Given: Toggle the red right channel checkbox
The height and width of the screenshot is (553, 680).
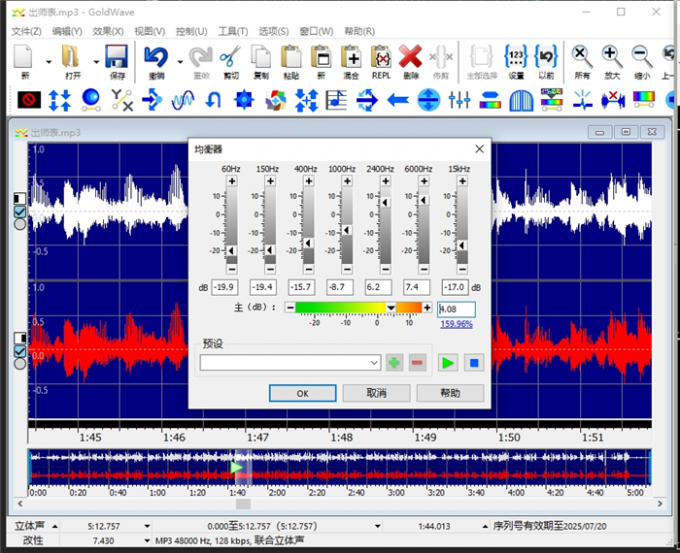Looking at the screenshot, I should [20, 351].
